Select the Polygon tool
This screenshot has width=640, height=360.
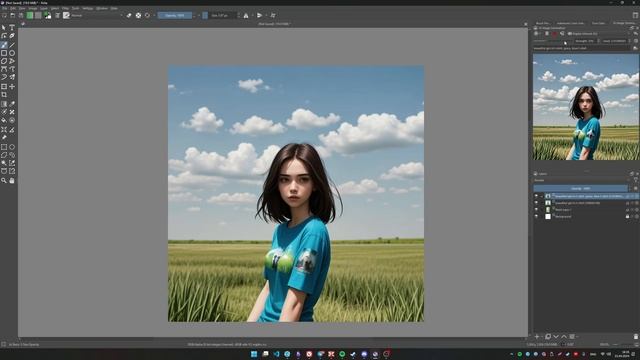(4, 61)
